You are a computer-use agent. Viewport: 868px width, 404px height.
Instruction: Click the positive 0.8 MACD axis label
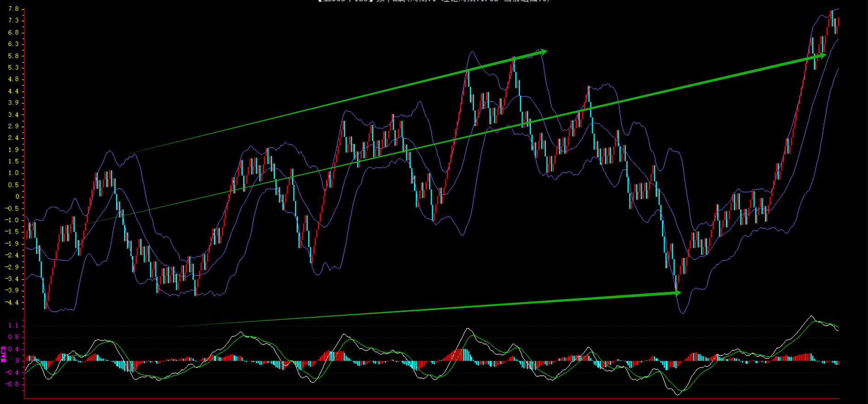click(13, 337)
